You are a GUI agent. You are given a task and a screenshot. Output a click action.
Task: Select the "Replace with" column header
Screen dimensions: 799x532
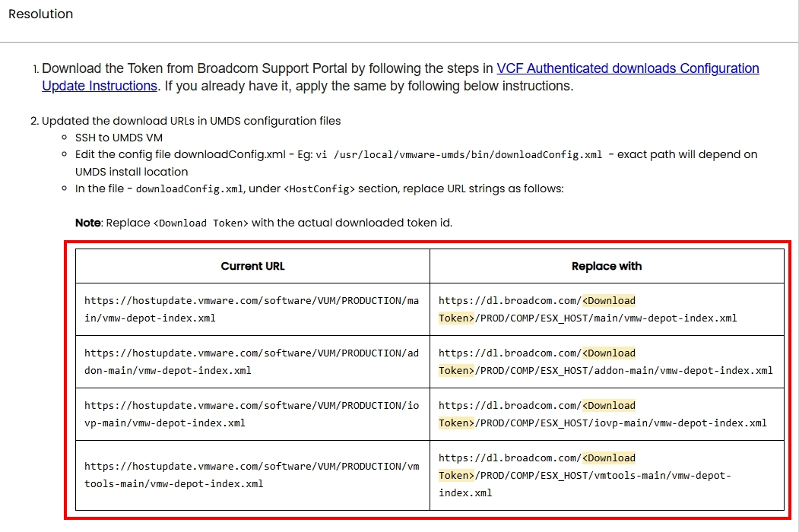point(607,266)
